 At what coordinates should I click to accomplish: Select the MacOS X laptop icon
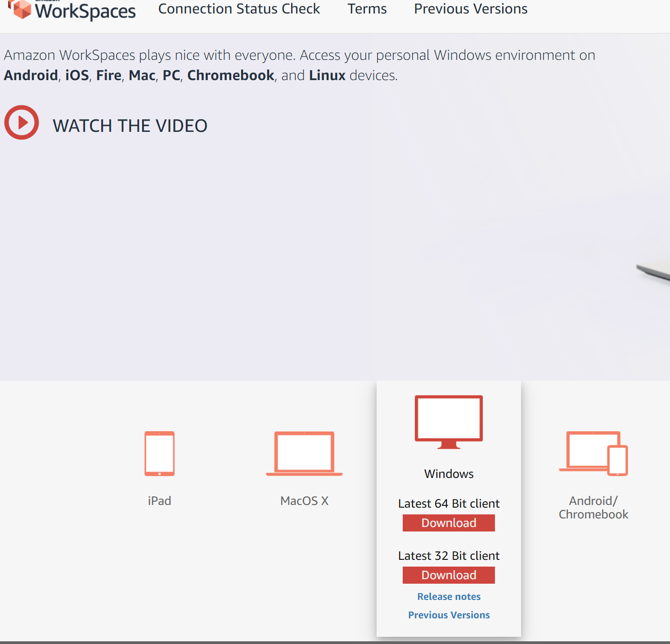point(304,454)
